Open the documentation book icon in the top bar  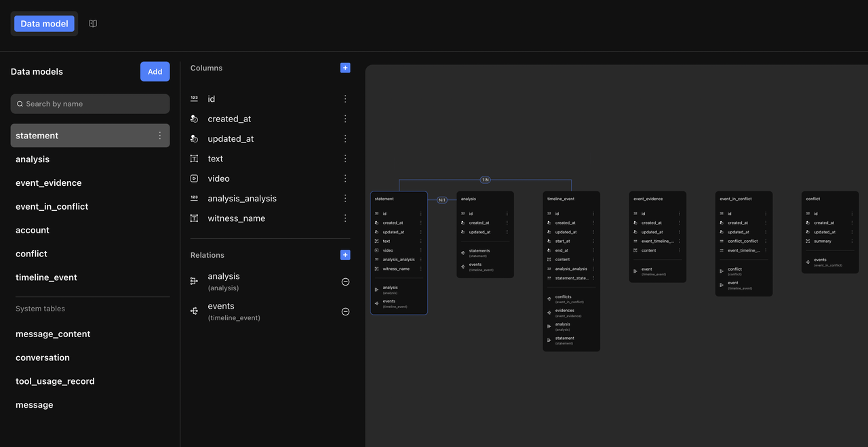(93, 24)
